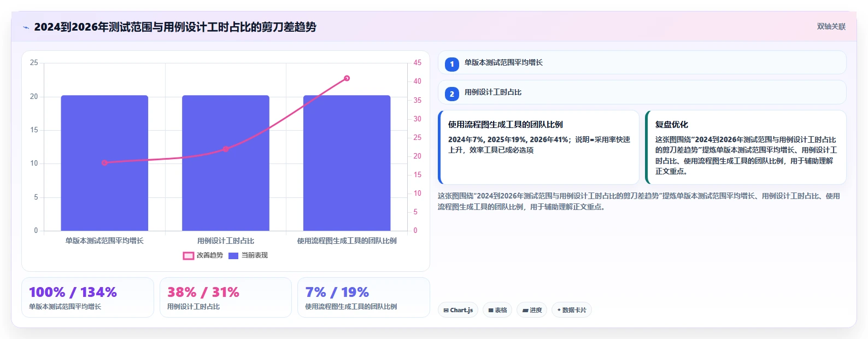The height and width of the screenshot is (339, 868).
Task: Click the 数据卡片 tag
Action: pyautogui.click(x=572, y=310)
